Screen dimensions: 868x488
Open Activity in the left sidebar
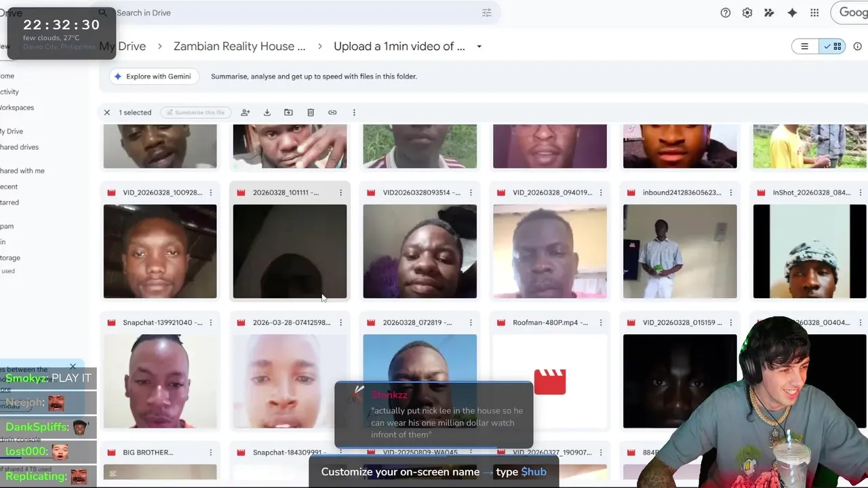[x=9, y=92]
